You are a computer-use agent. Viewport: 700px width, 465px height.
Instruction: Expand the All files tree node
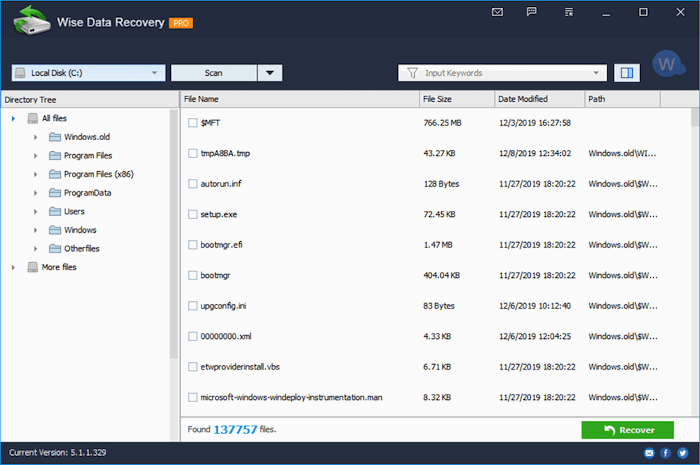pyautogui.click(x=13, y=118)
